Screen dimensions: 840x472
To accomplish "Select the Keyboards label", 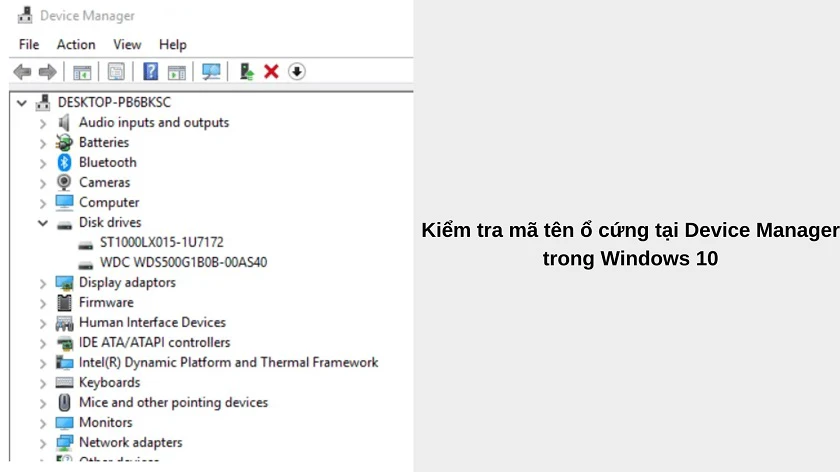I will 109,383.
